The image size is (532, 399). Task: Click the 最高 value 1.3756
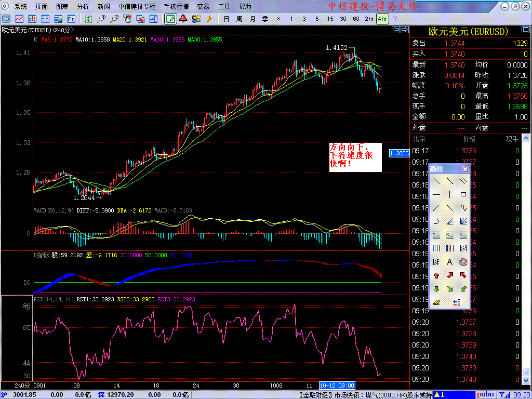[517, 96]
